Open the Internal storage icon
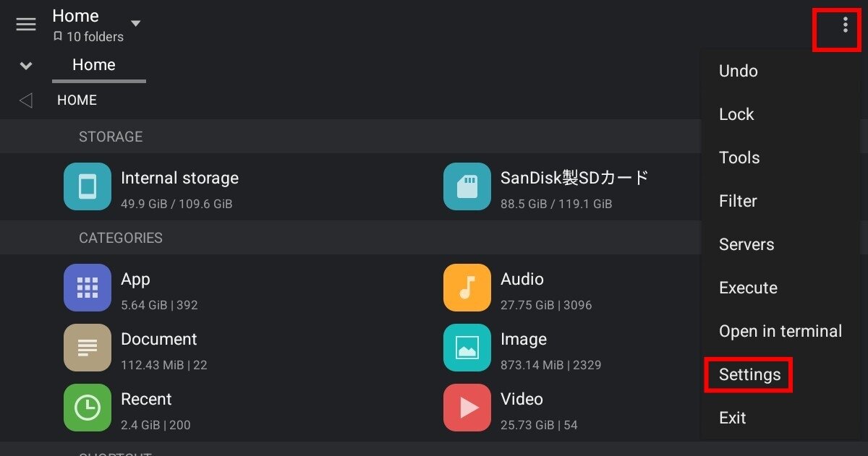Image resolution: width=868 pixels, height=456 pixels. (87, 186)
